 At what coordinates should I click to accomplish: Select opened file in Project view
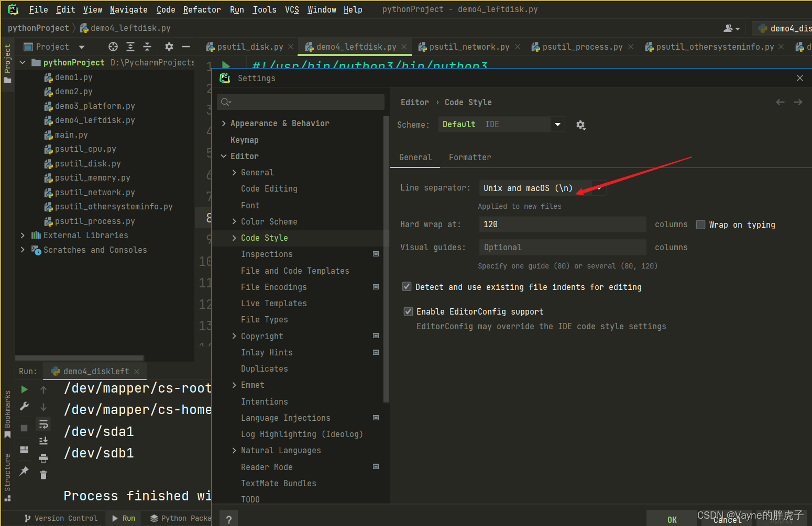[113, 47]
